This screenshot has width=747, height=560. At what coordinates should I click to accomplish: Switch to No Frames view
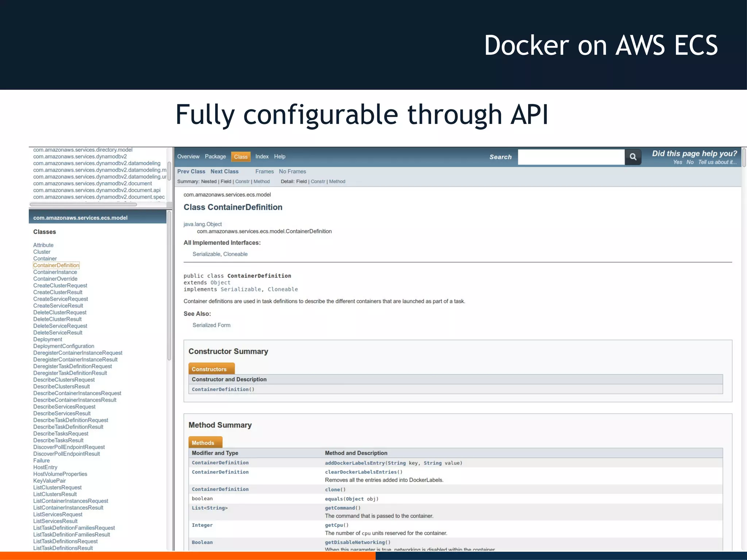(x=293, y=171)
